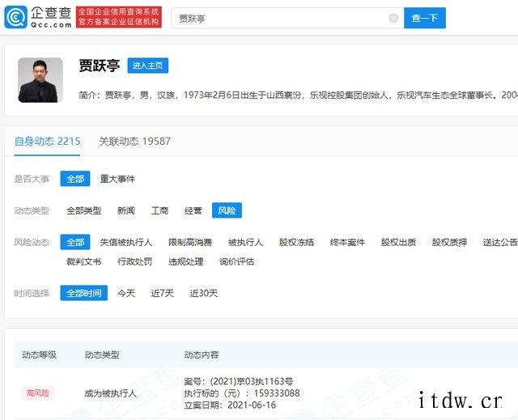Filter by 违规处理
Image resolution: width=518 pixels, height=420 pixels.
coord(185,261)
